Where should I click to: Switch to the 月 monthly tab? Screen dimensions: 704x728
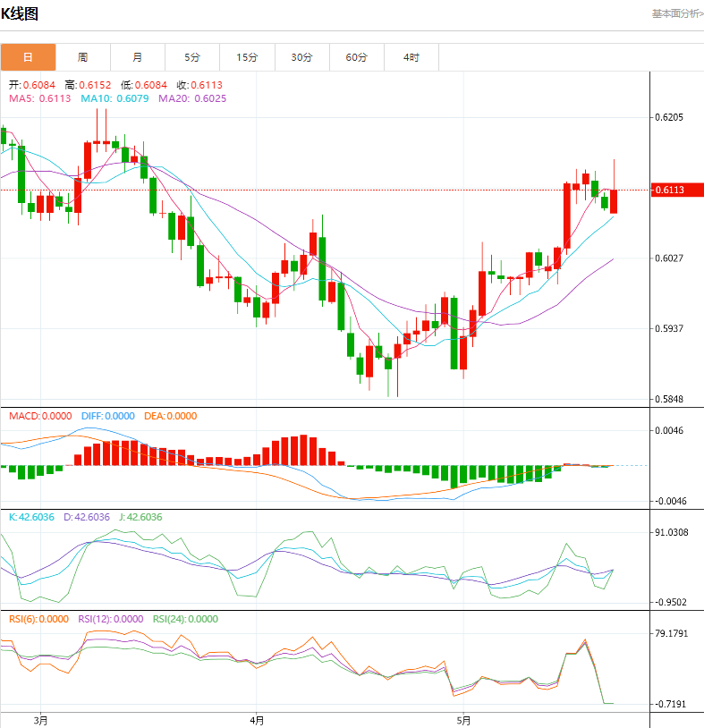137,57
